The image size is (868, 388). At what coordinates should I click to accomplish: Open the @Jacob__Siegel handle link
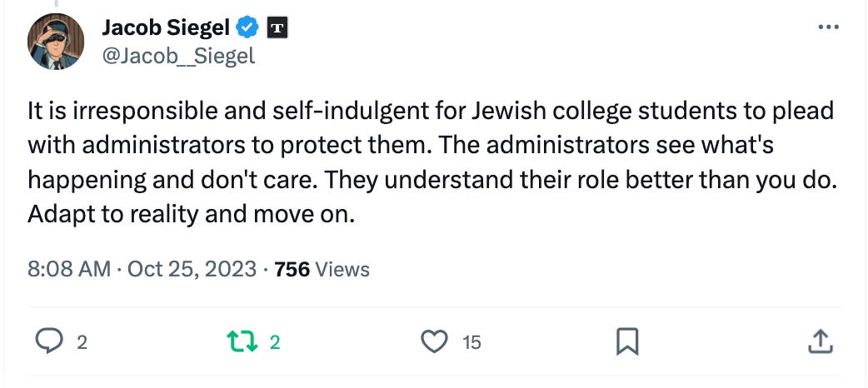point(177,56)
